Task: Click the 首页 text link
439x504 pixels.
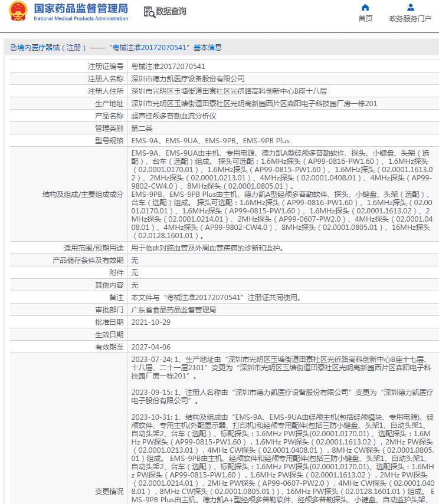Action: point(365,19)
